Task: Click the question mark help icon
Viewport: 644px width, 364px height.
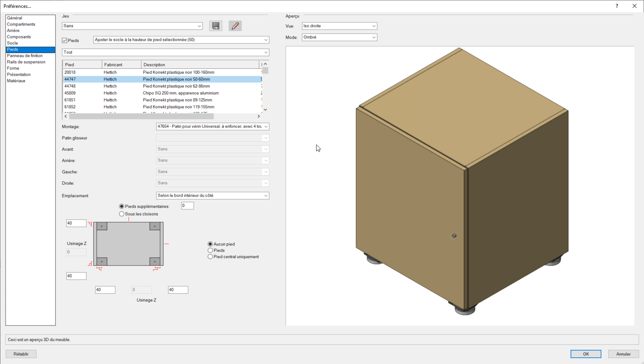Action: click(x=617, y=6)
